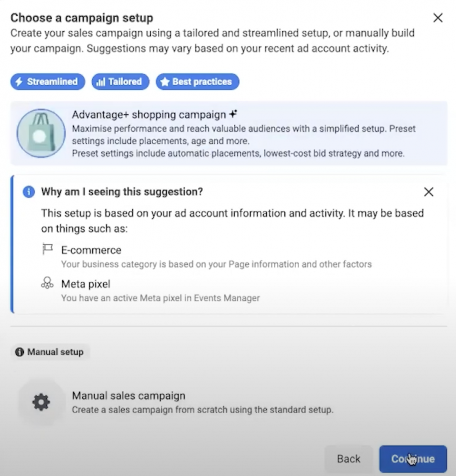The width and height of the screenshot is (456, 476).
Task: Click the E-commerce flag icon
Action: click(x=48, y=249)
